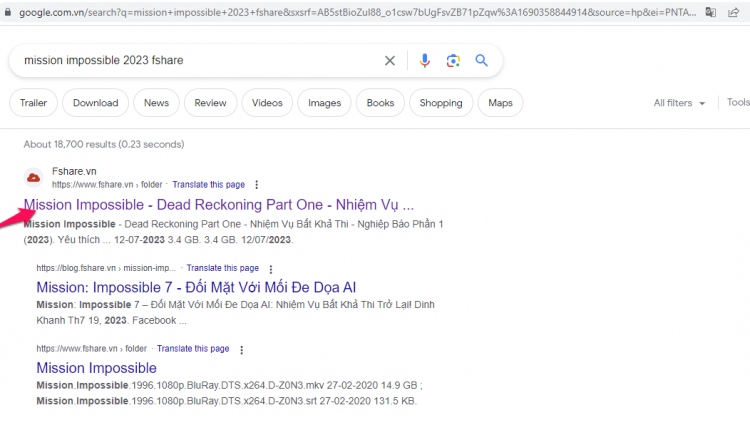Clear the search box with the X icon
This screenshot has width=750, height=430.
(x=390, y=60)
